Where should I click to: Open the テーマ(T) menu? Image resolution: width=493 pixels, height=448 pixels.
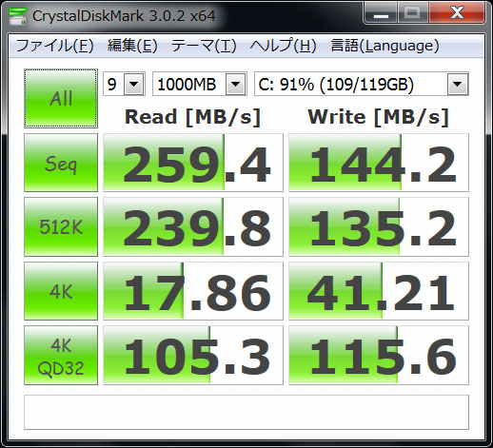(x=204, y=46)
